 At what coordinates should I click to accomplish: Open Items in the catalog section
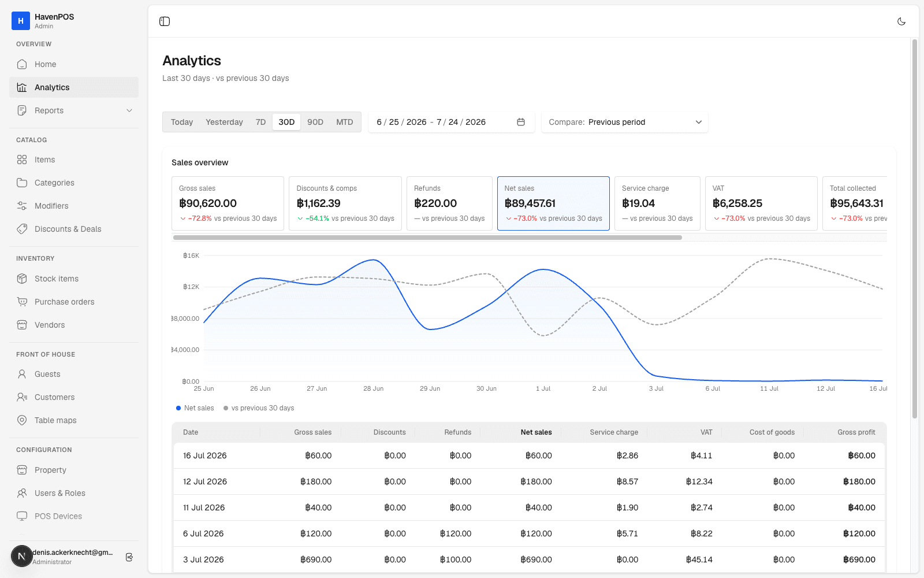[x=74, y=160]
